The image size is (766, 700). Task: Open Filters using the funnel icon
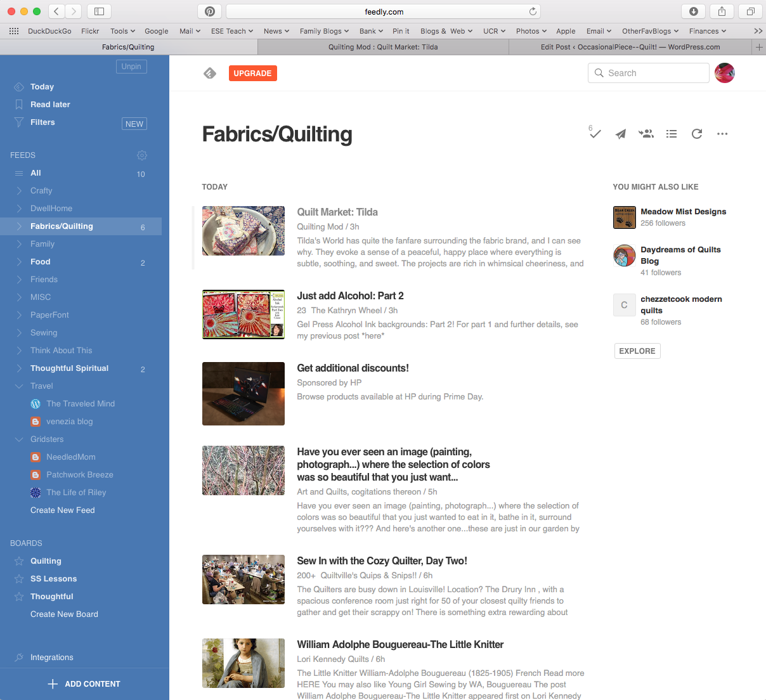tap(42, 122)
